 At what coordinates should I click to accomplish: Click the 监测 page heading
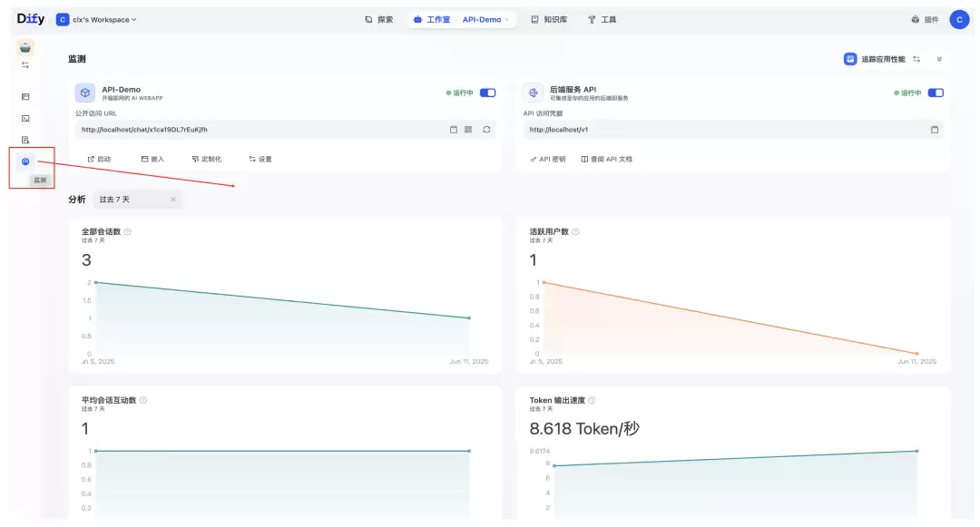pos(77,59)
